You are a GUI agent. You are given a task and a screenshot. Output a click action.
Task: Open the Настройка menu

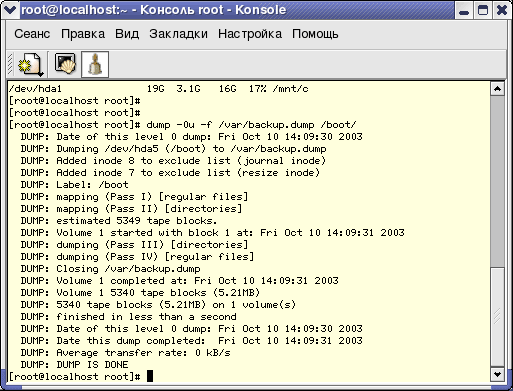(x=250, y=34)
